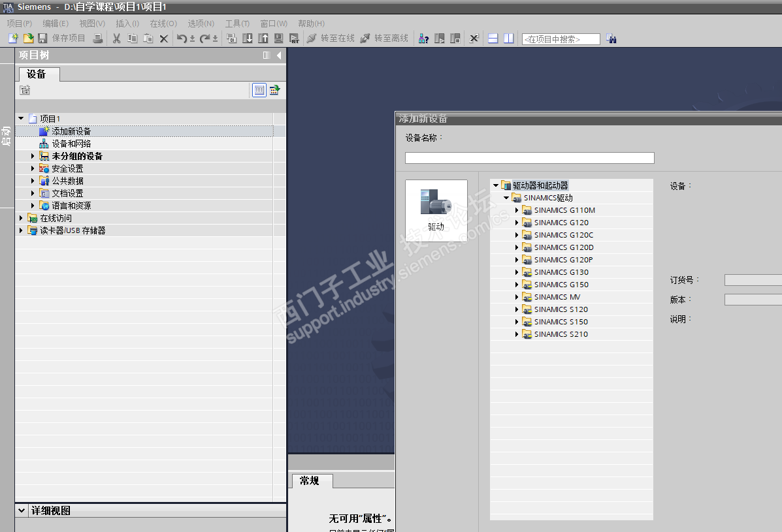
Task: Click 转至离线 go offline button
Action: coord(384,39)
